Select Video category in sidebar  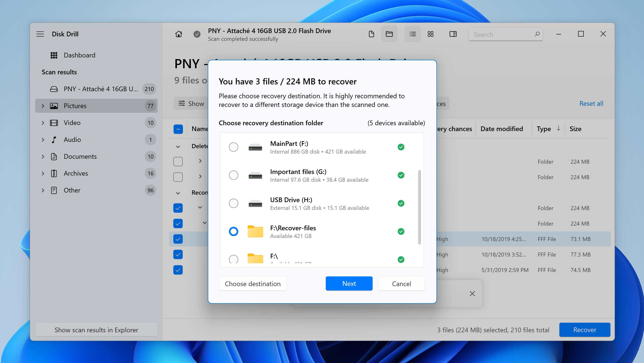(x=96, y=123)
